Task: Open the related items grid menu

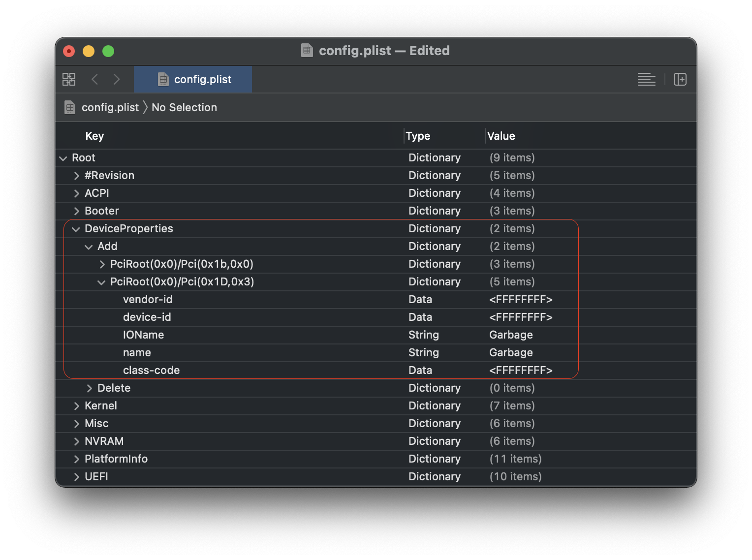Action: tap(69, 79)
